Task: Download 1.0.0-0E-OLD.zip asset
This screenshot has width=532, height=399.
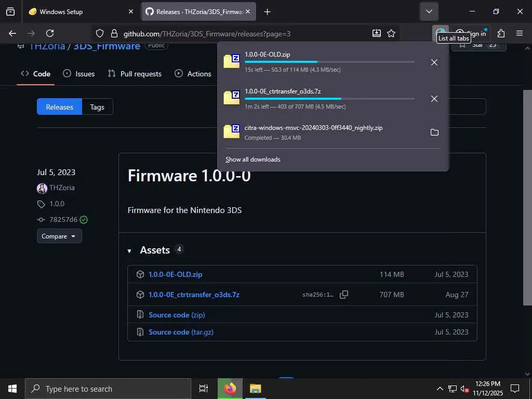Action: (x=175, y=274)
